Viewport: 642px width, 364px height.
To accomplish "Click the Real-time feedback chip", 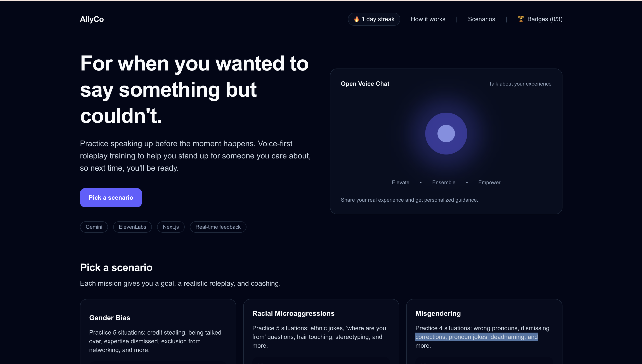I will coord(218,227).
